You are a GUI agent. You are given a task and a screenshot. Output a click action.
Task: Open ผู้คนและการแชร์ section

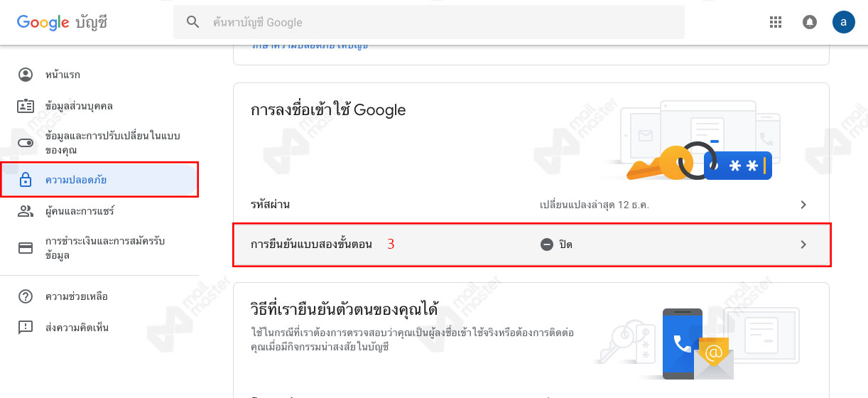pyautogui.click(x=99, y=211)
